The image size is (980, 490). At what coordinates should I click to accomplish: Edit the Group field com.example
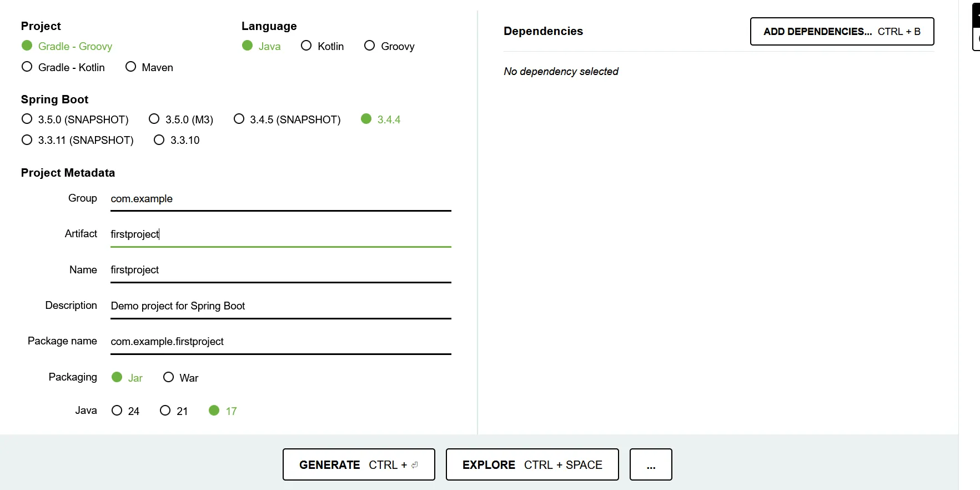pyautogui.click(x=281, y=199)
